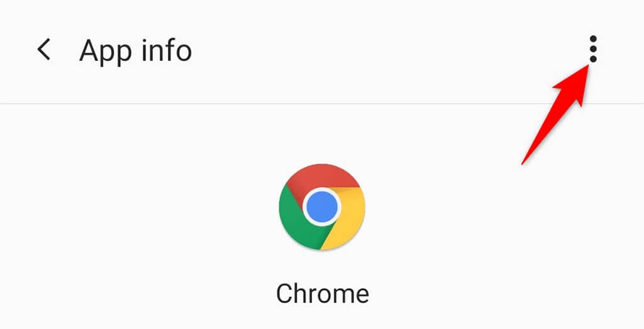Screen dimensions: 644x329
Task: Click the empty header area beside "App info"
Action: (x=377, y=50)
